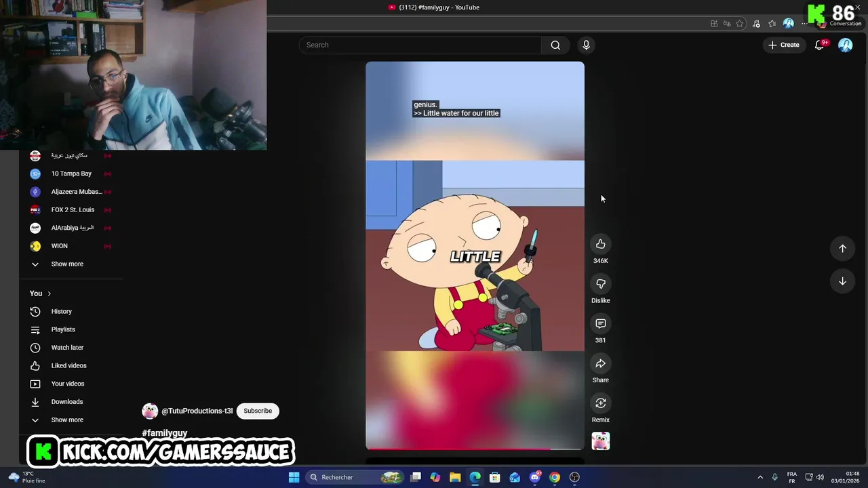
Task: Open the #familyguy hashtag link
Action: click(x=165, y=433)
